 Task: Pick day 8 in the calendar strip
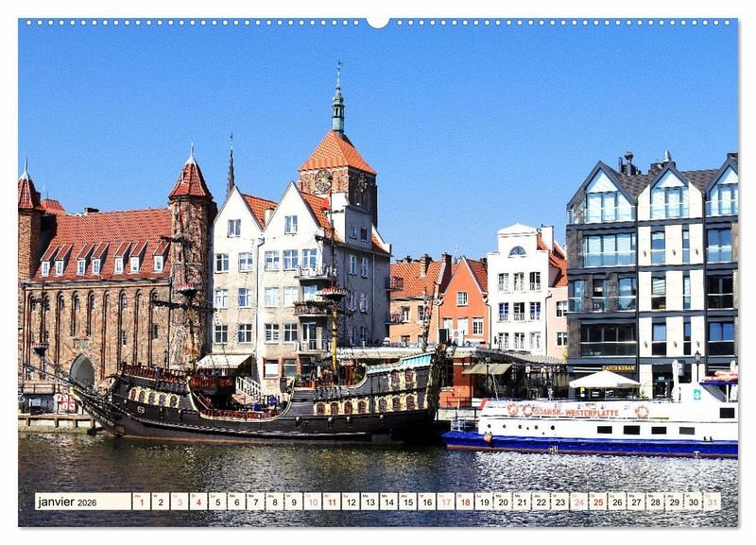point(274,502)
